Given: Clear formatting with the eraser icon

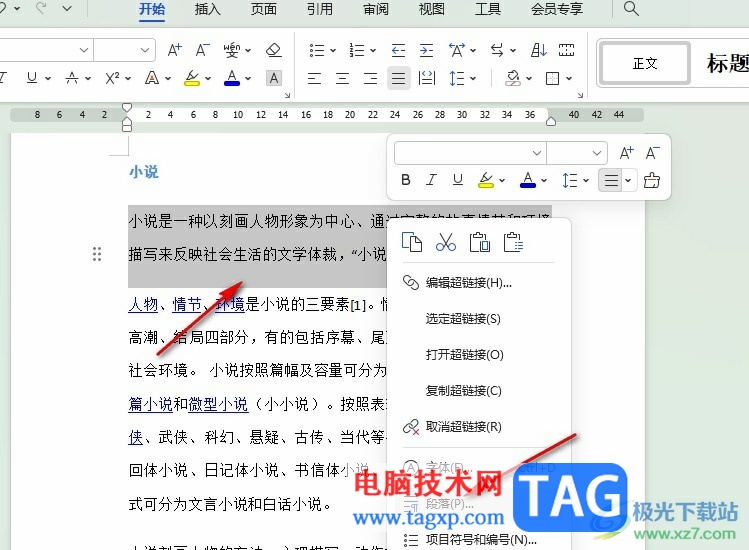Looking at the screenshot, I should point(274,50).
